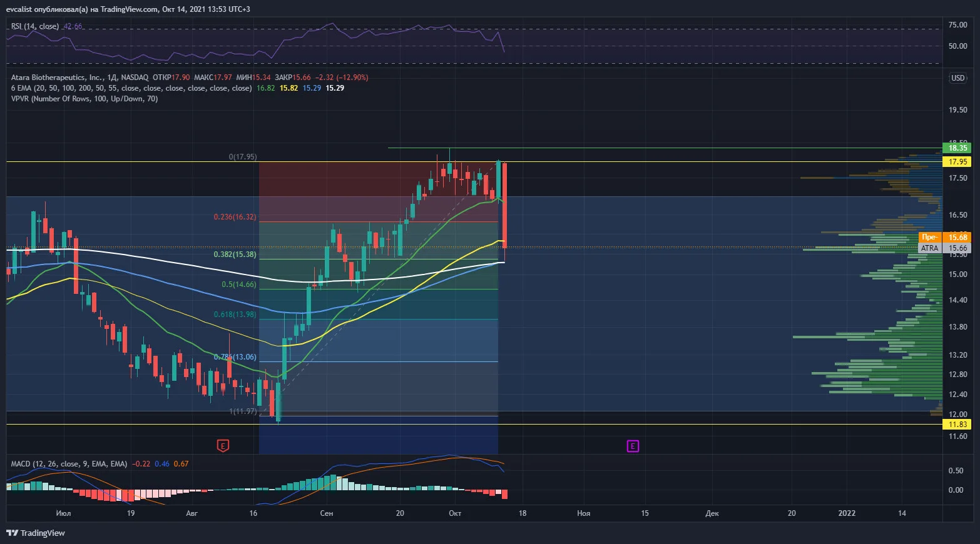Viewport: 980px width, 544px height.
Task: Select the MACD (12, 26, close, 9, EMA, EMA) legend
Action: 69,464
